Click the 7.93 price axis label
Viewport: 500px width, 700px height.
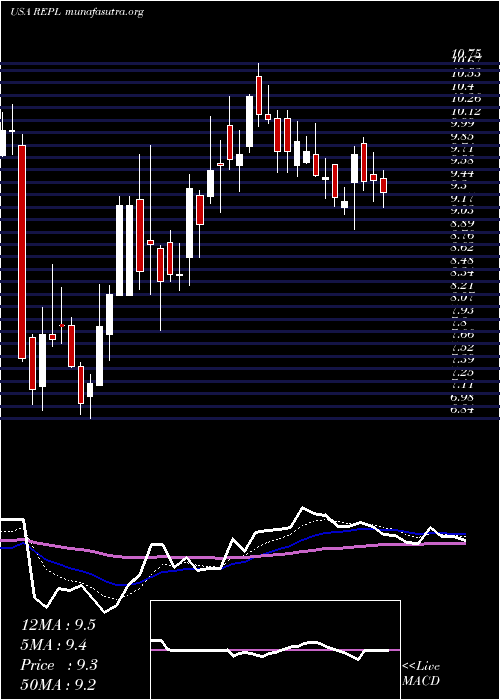[x=464, y=310]
